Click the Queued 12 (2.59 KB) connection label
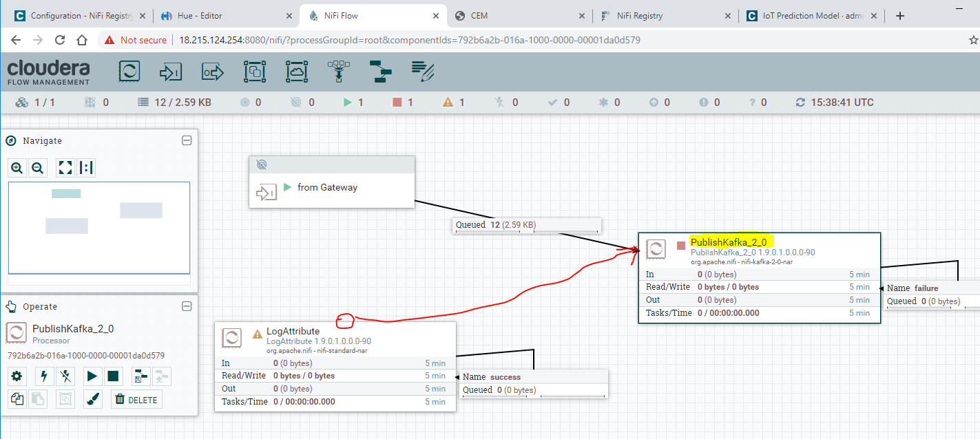The width and height of the screenshot is (980, 439). tap(527, 225)
